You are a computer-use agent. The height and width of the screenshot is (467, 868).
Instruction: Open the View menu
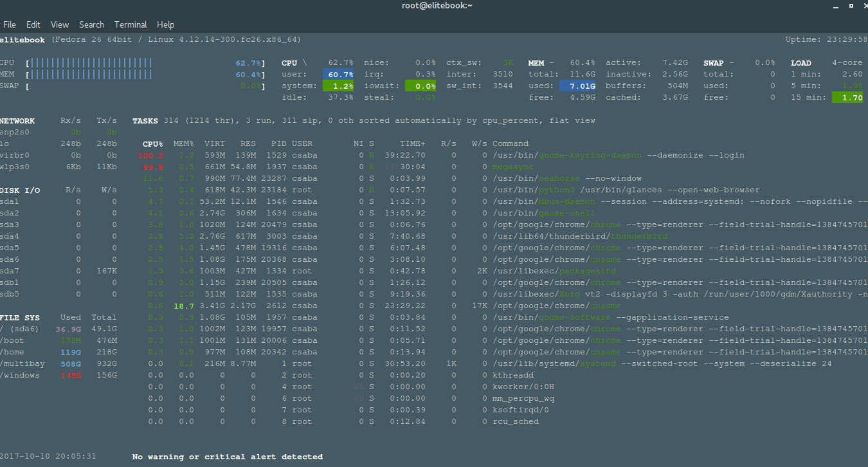tap(60, 24)
